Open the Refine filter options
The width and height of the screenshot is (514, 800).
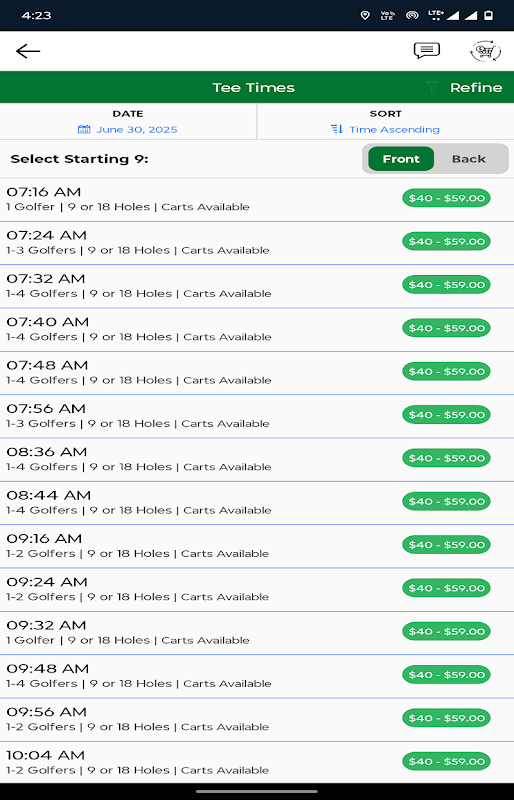pos(476,87)
